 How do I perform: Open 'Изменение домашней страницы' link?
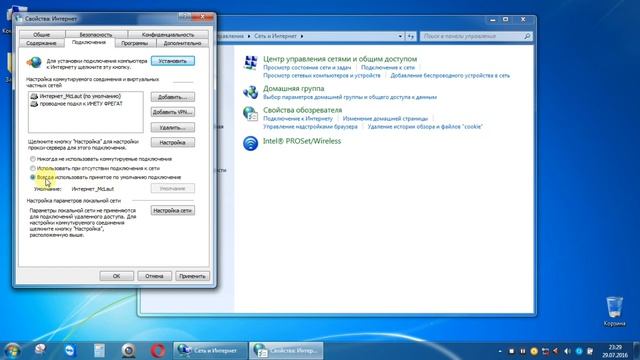point(385,118)
